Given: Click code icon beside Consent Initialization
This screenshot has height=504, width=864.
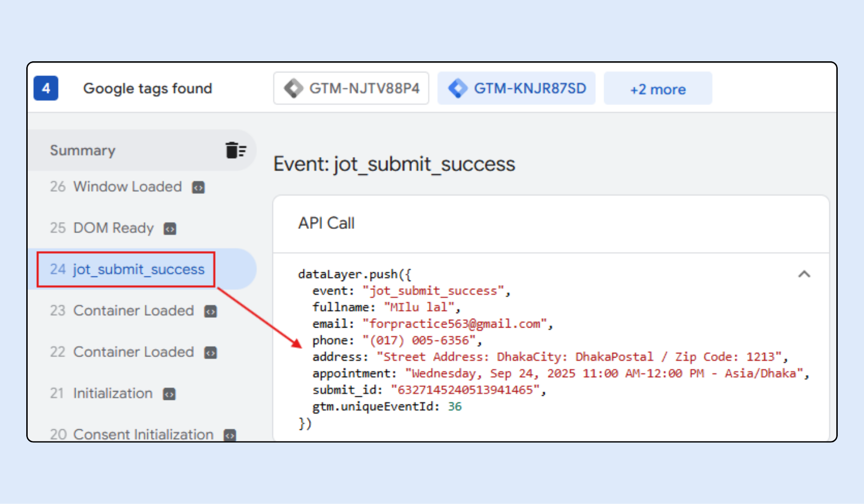Looking at the screenshot, I should click(229, 435).
